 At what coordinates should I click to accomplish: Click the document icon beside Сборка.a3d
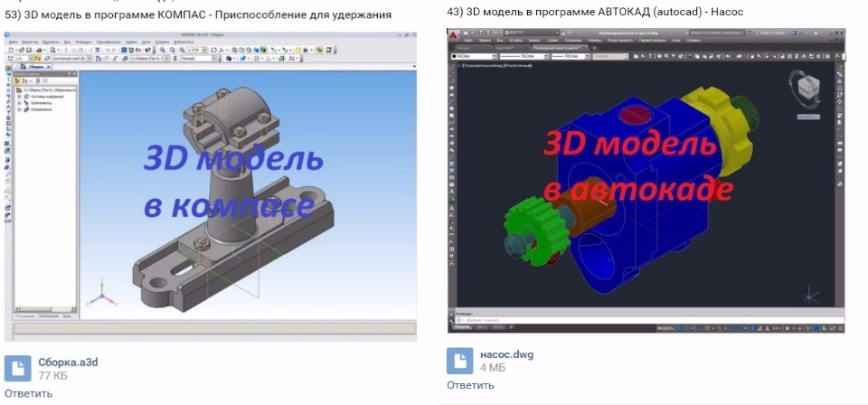(x=18, y=369)
